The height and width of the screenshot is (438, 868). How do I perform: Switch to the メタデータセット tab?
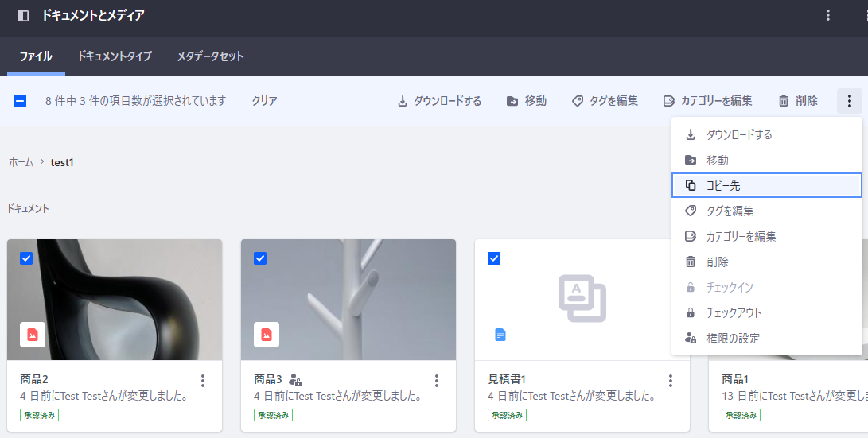(210, 56)
